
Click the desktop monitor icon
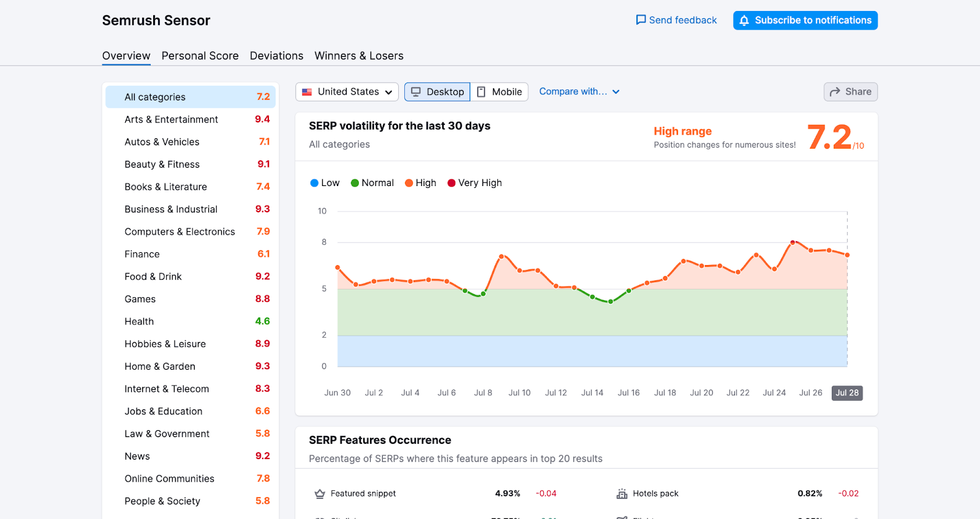416,92
